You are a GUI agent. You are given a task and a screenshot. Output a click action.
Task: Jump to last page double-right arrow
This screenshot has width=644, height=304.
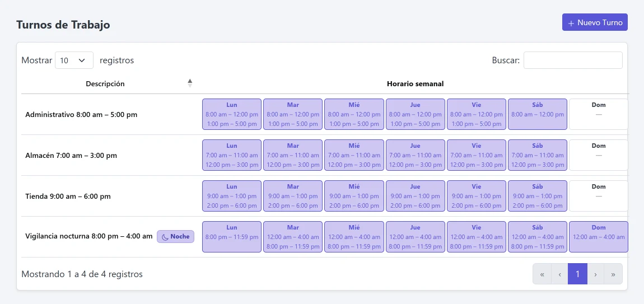(x=613, y=274)
